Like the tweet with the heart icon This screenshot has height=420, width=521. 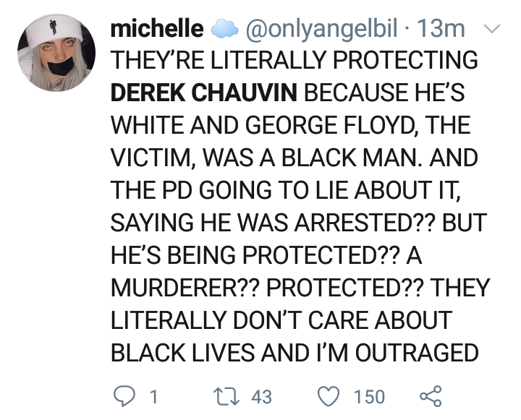click(x=331, y=396)
